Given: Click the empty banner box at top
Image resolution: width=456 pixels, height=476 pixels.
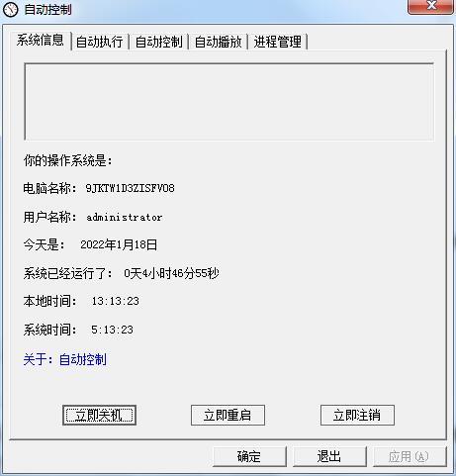Looking at the screenshot, I should 229,102.
